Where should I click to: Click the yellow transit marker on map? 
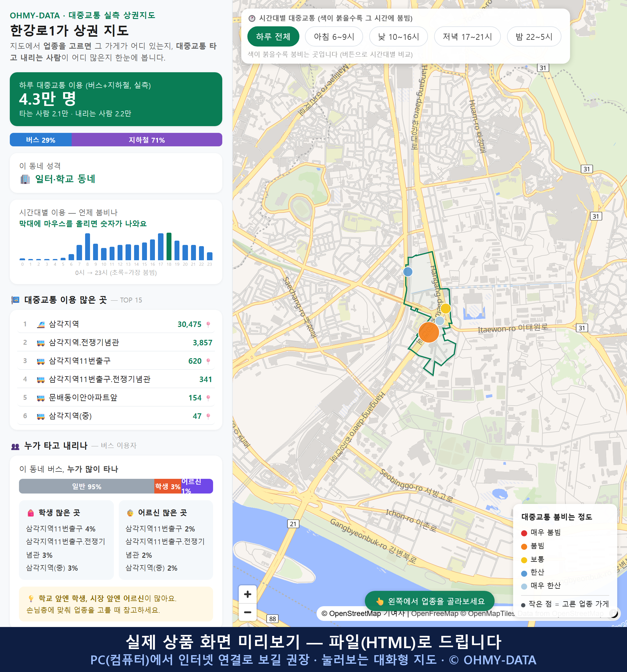[445, 308]
